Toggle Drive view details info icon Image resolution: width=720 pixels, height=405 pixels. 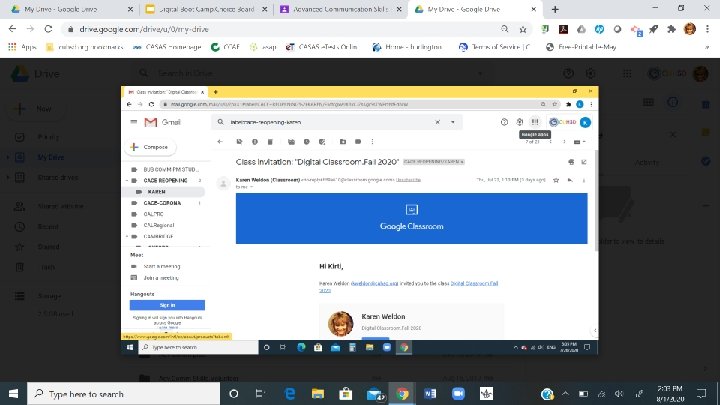click(x=673, y=102)
